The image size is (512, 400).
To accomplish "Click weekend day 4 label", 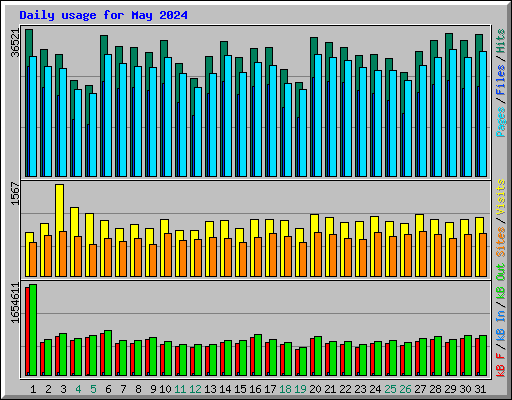I will tap(78, 389).
